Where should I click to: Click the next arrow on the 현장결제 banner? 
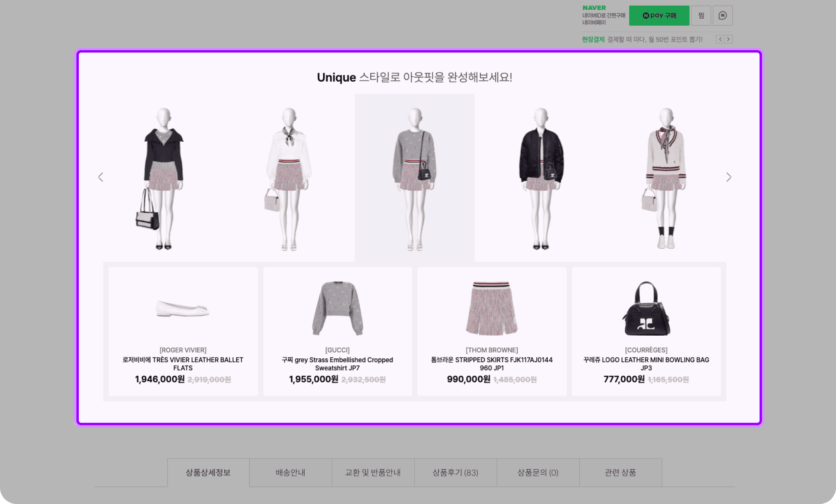click(x=729, y=39)
